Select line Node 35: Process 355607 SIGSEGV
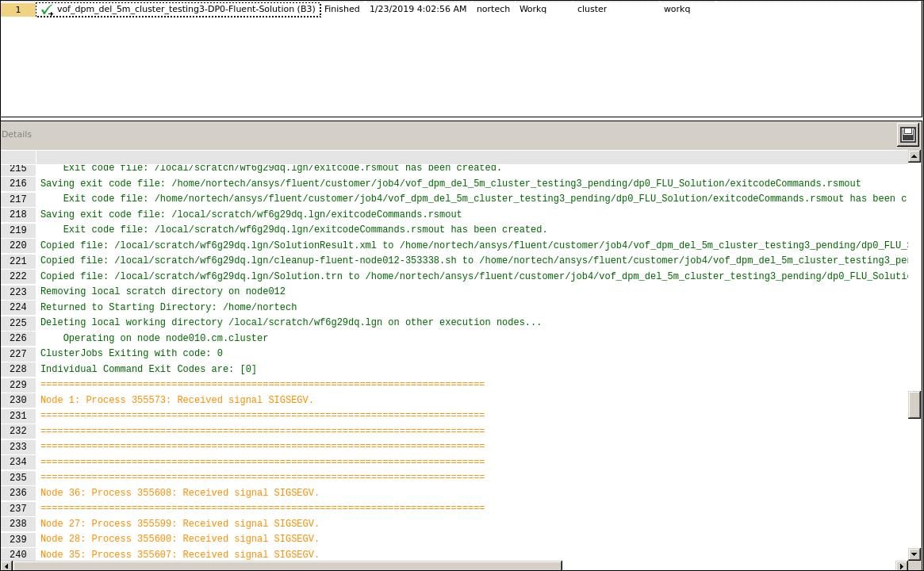924x571 pixels. 180,554
